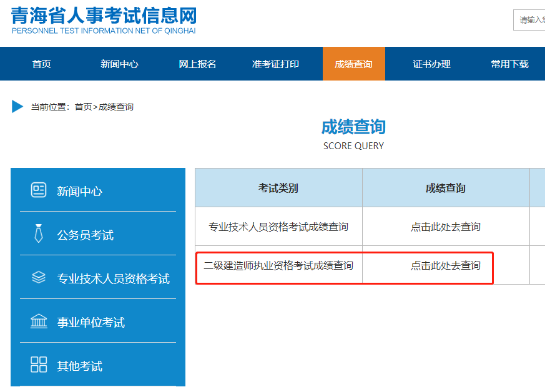
Task: Go to 首页 from the navigation bar
Action: point(41,63)
